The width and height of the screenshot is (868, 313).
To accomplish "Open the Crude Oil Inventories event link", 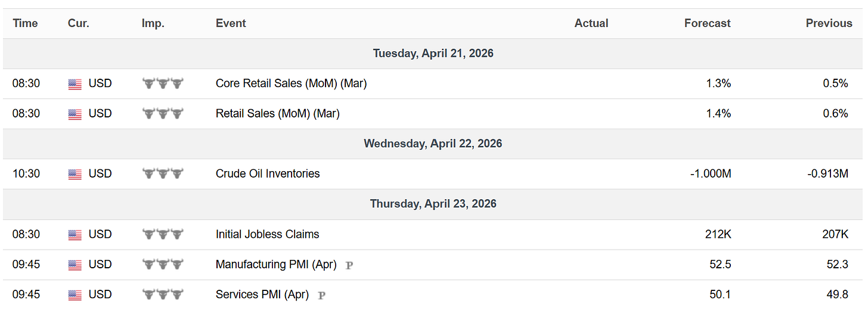I will [x=268, y=173].
